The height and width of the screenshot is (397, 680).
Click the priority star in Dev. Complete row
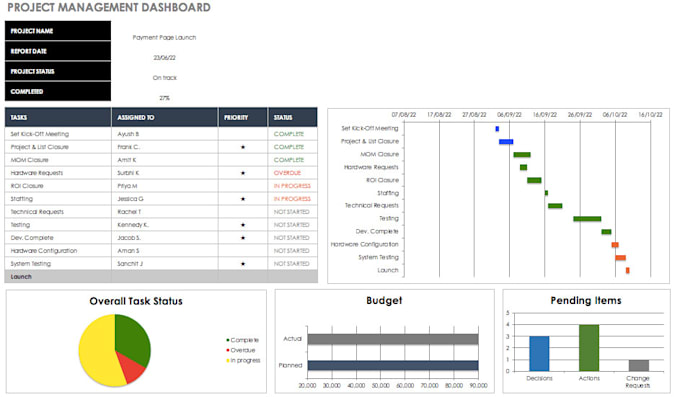[243, 238]
